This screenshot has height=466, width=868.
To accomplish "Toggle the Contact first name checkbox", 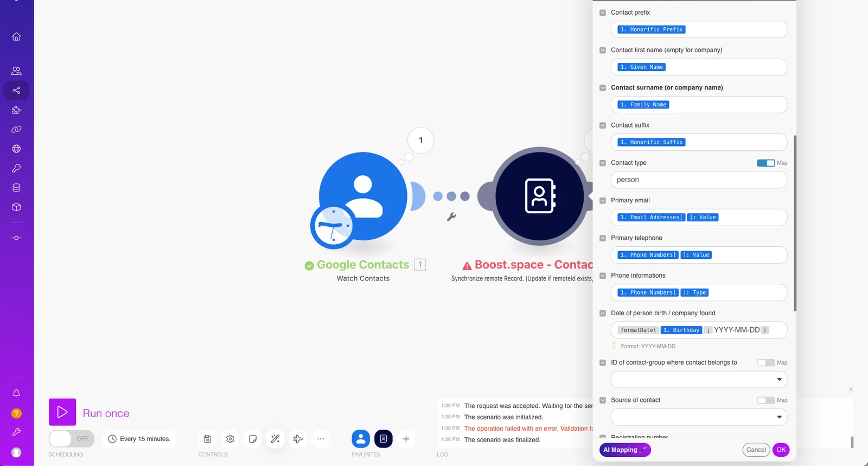I will (x=603, y=50).
